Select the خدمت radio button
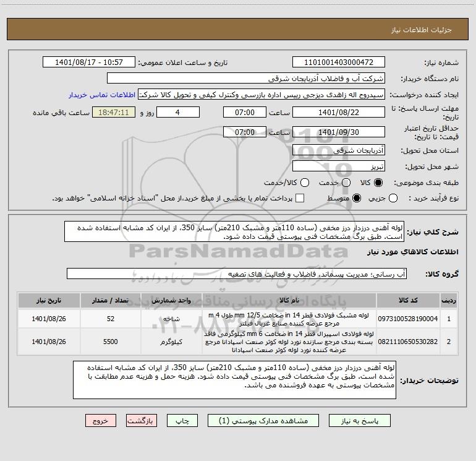Screen dimensions: 476x461 tap(346, 183)
